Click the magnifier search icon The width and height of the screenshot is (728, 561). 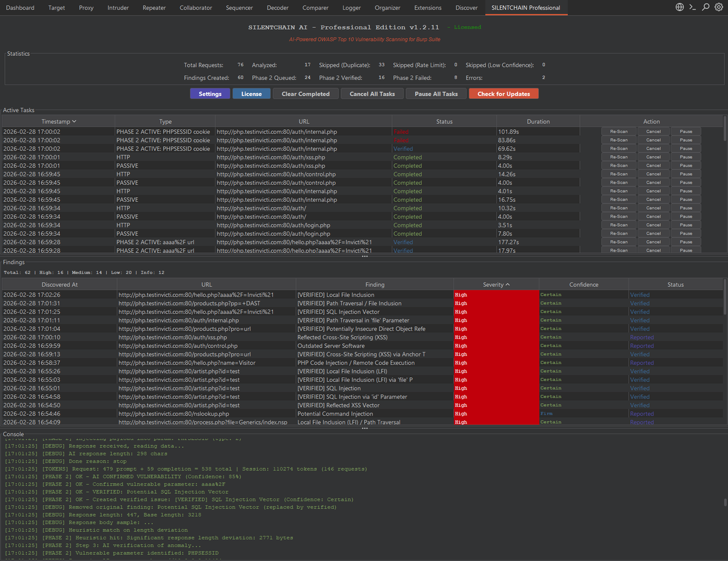click(x=706, y=7)
